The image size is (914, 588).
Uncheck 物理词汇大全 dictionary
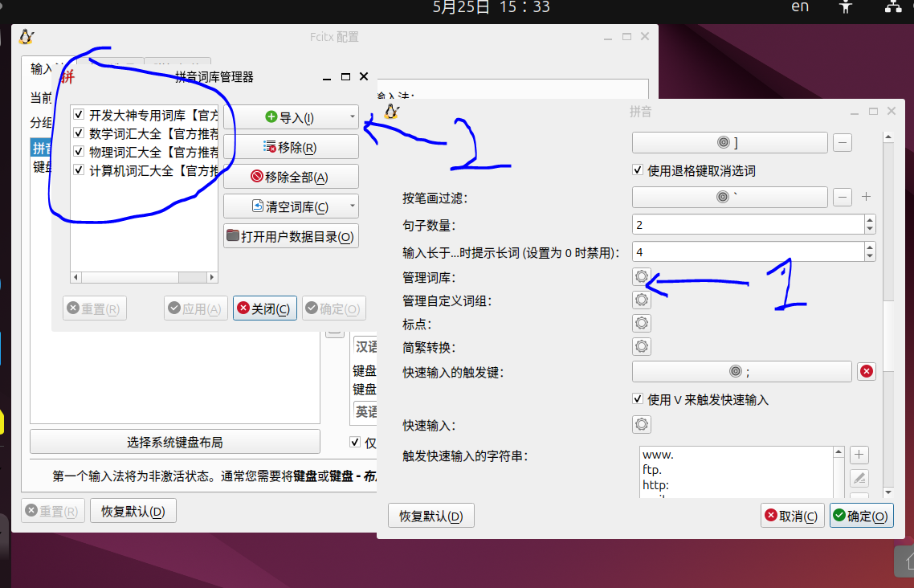click(79, 152)
